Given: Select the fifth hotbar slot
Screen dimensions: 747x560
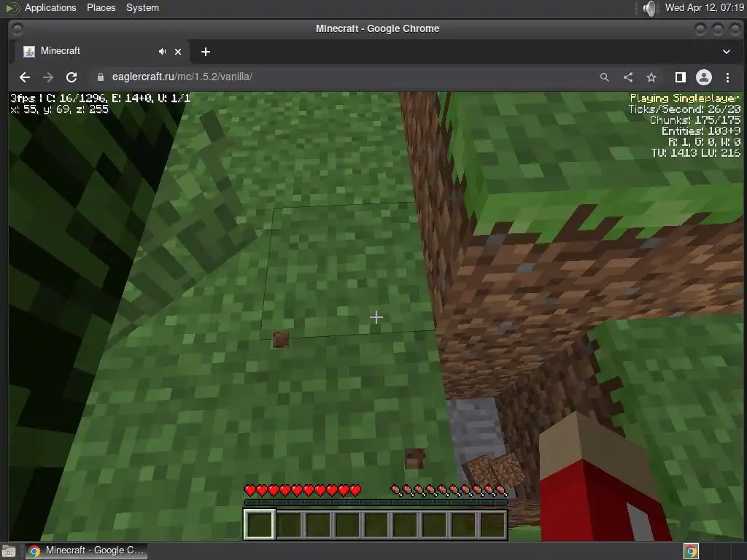Looking at the screenshot, I should tap(376, 524).
